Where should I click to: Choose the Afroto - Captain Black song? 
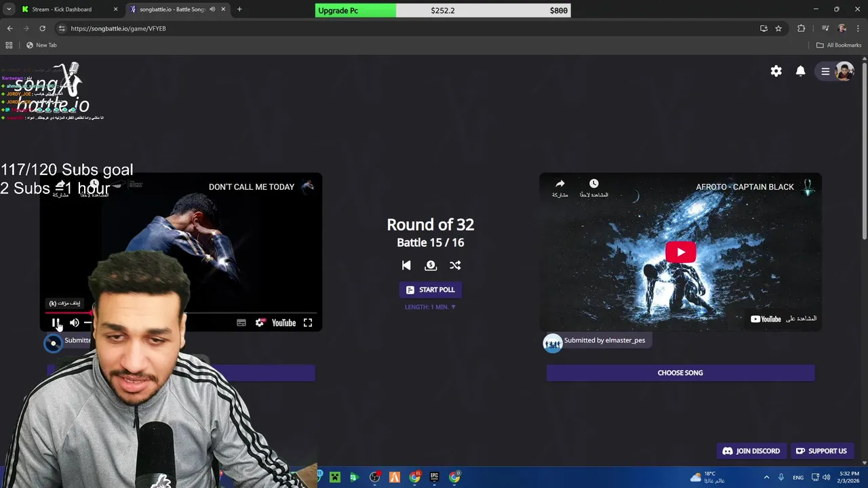point(680,373)
